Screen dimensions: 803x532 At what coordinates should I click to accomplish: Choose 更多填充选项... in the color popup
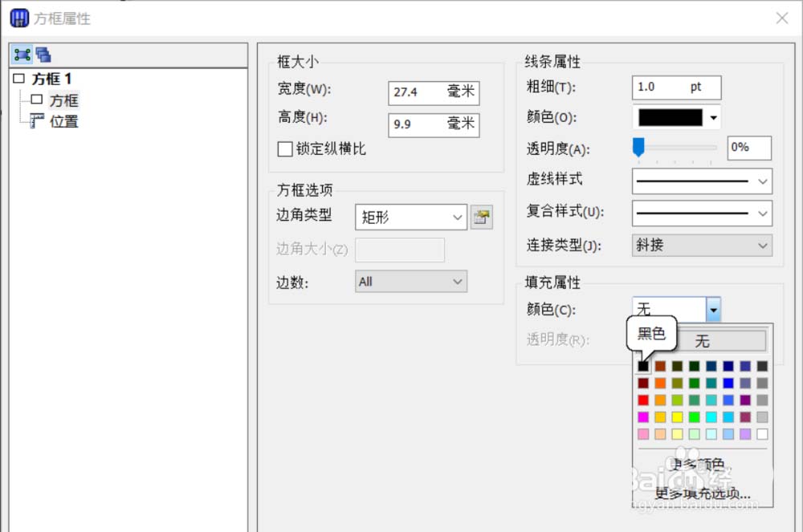click(703, 493)
